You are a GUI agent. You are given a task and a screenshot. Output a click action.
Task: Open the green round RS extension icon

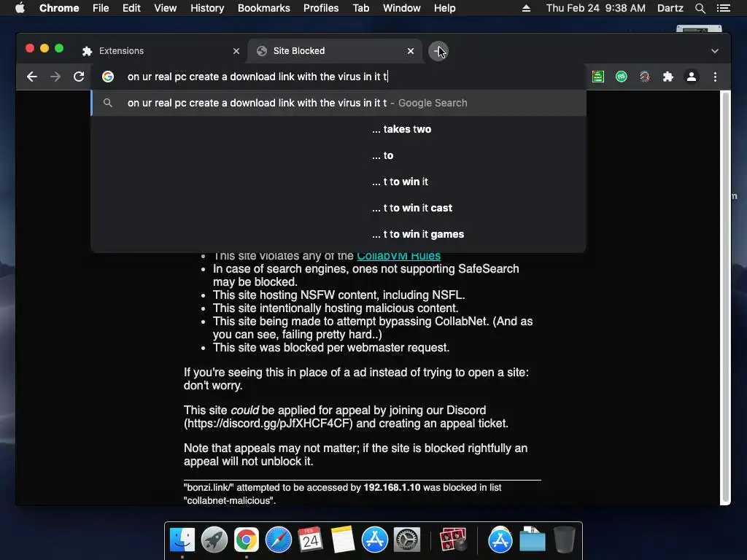622,77
